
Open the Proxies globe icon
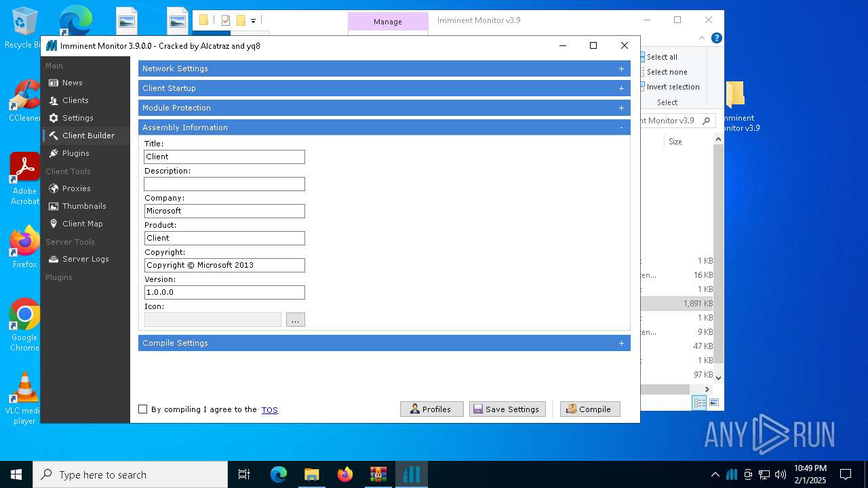point(54,188)
